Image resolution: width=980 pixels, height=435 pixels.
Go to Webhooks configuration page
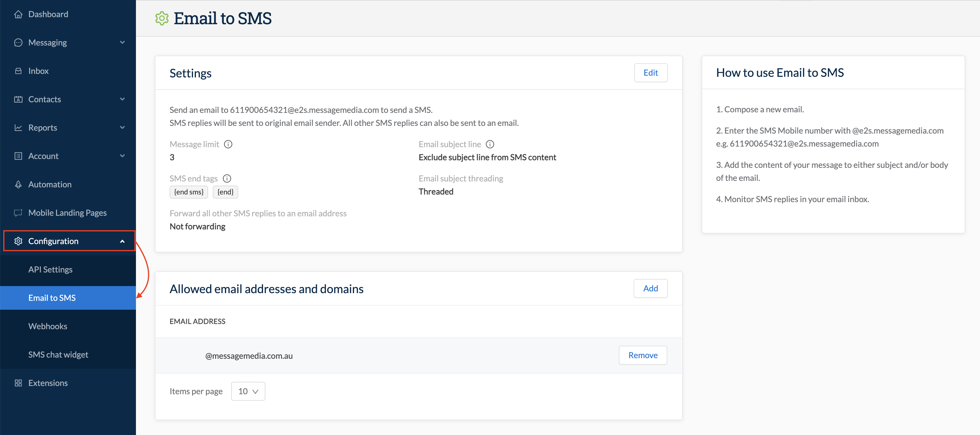tap(48, 326)
